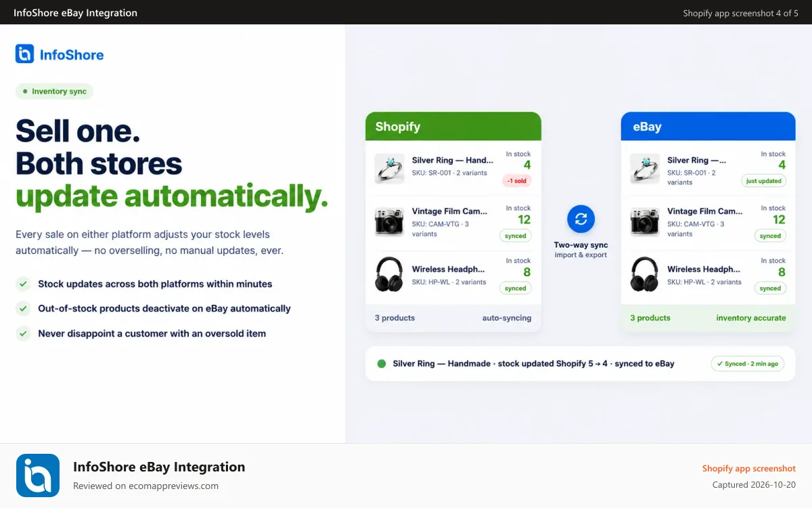
Task: Click 'Silver Ring — Hand...' title in Shopify card
Action: (x=453, y=161)
